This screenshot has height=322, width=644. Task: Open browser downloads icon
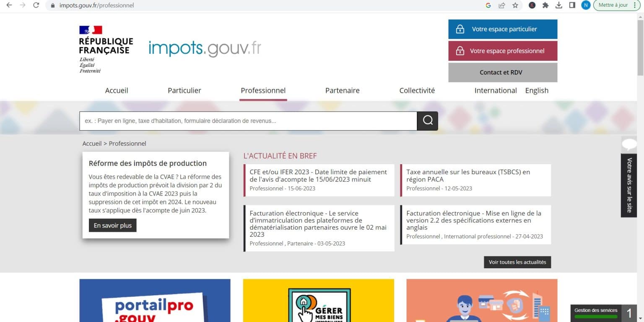(558, 5)
